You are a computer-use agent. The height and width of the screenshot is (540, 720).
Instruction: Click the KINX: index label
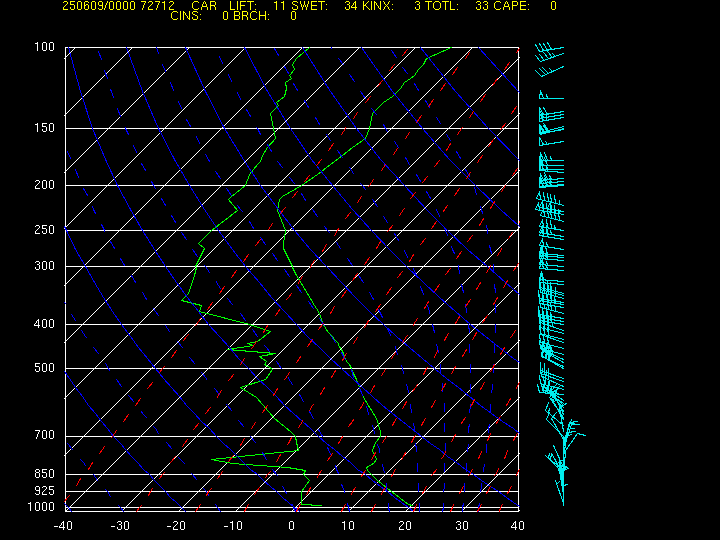tap(377, 6)
